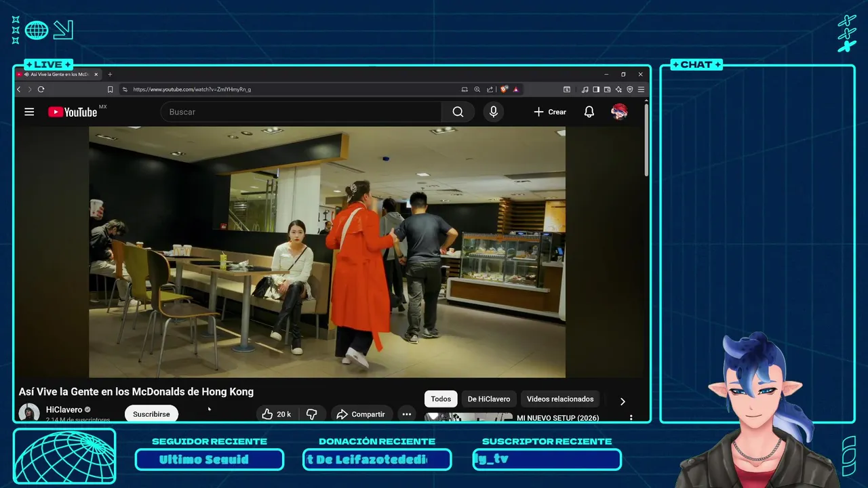Screen dimensions: 868x488
Task: Close the Así Vive la Gente tab
Action: (96, 75)
